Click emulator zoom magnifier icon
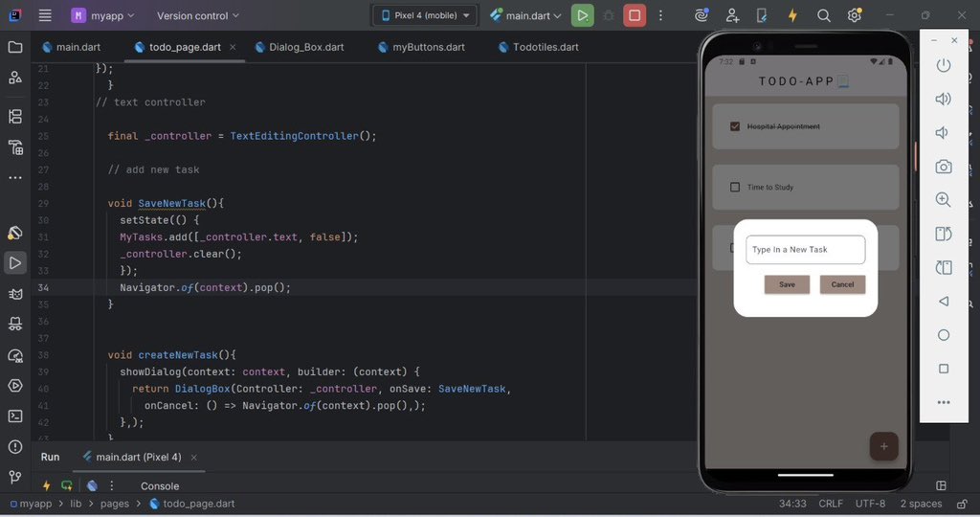The width and height of the screenshot is (980, 517). point(943,200)
